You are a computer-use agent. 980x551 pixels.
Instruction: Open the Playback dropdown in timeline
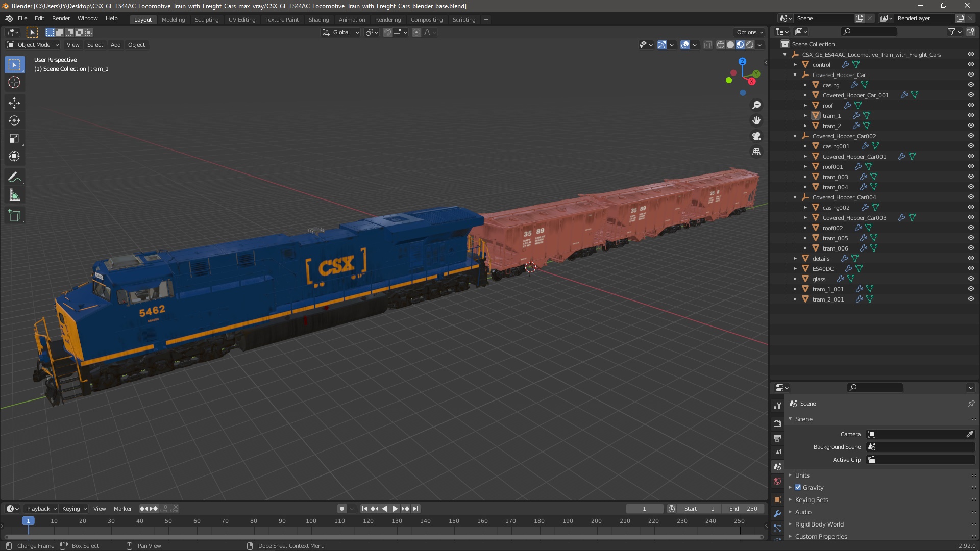click(x=41, y=509)
